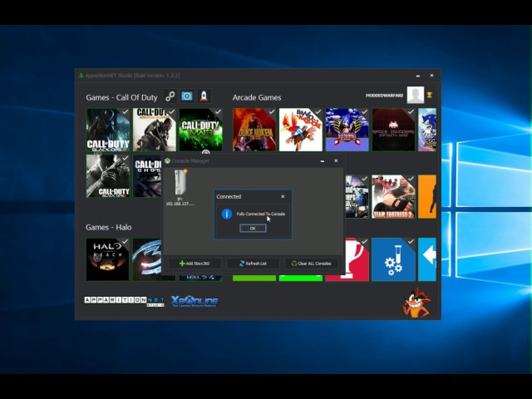Select the Team Fortress 2 tile

pos(393,196)
